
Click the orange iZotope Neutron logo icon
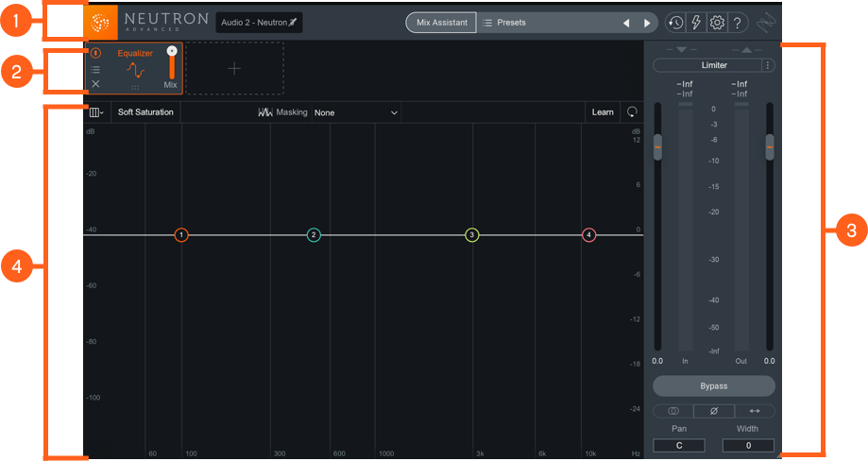101,23
